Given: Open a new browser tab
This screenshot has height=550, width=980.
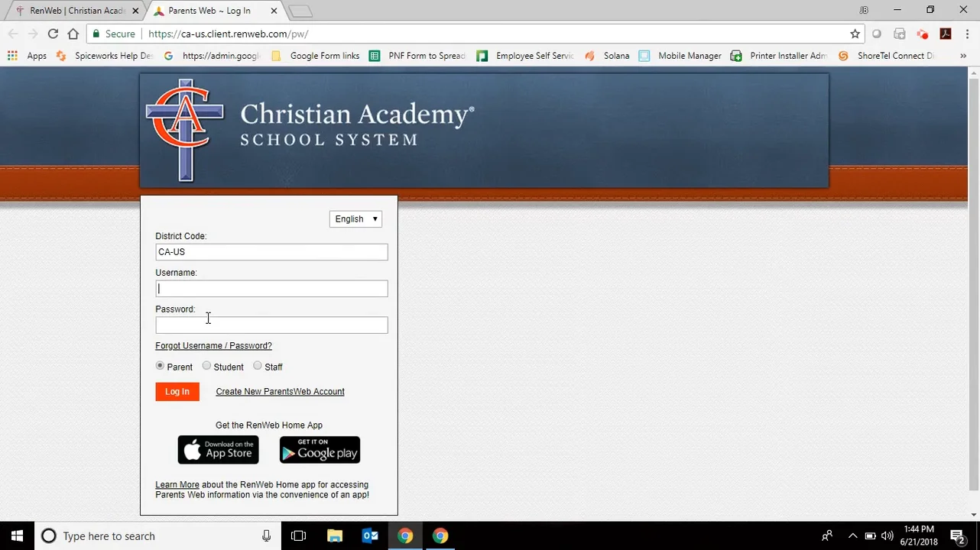Looking at the screenshot, I should tap(300, 11).
